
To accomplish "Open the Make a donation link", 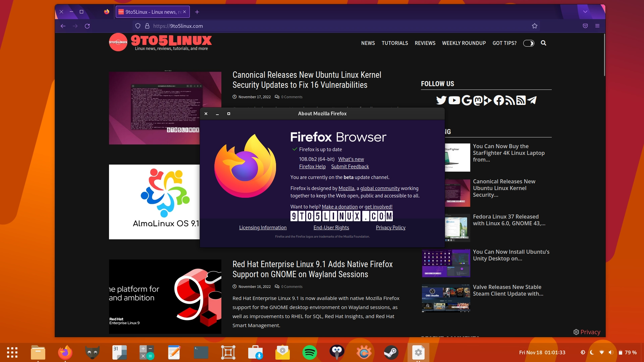I will [340, 207].
